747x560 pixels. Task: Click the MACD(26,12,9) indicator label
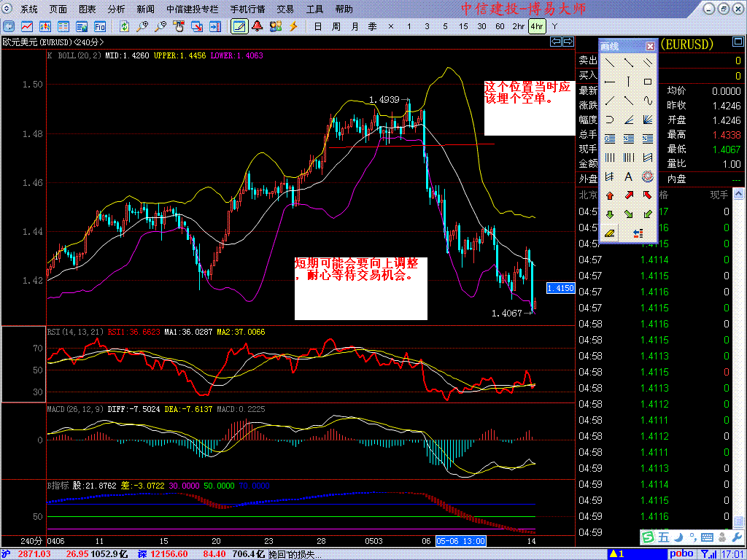click(x=76, y=409)
